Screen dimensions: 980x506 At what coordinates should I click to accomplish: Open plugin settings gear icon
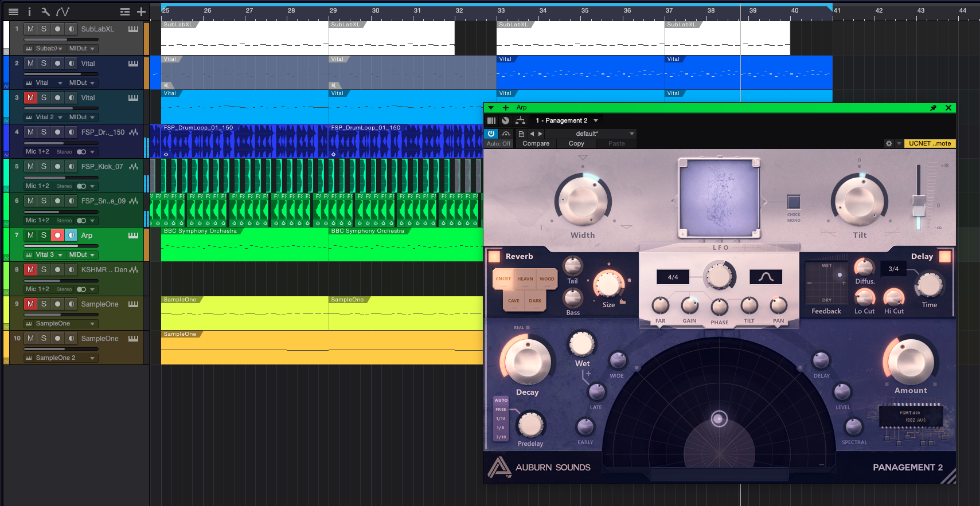pyautogui.click(x=889, y=144)
